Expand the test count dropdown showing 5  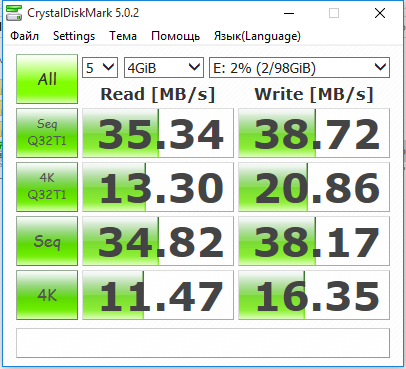click(100, 68)
